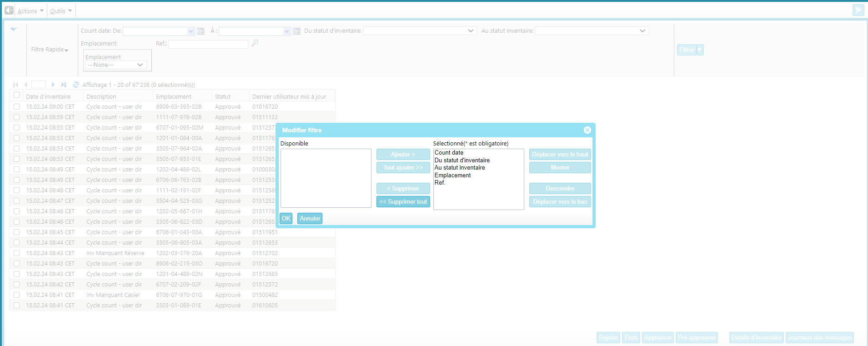868x346 pixels.
Task: Close the Modifier filtre dialog
Action: coord(587,130)
